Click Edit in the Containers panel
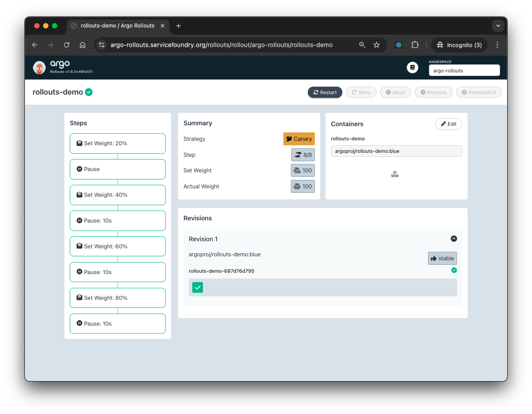 [449, 124]
